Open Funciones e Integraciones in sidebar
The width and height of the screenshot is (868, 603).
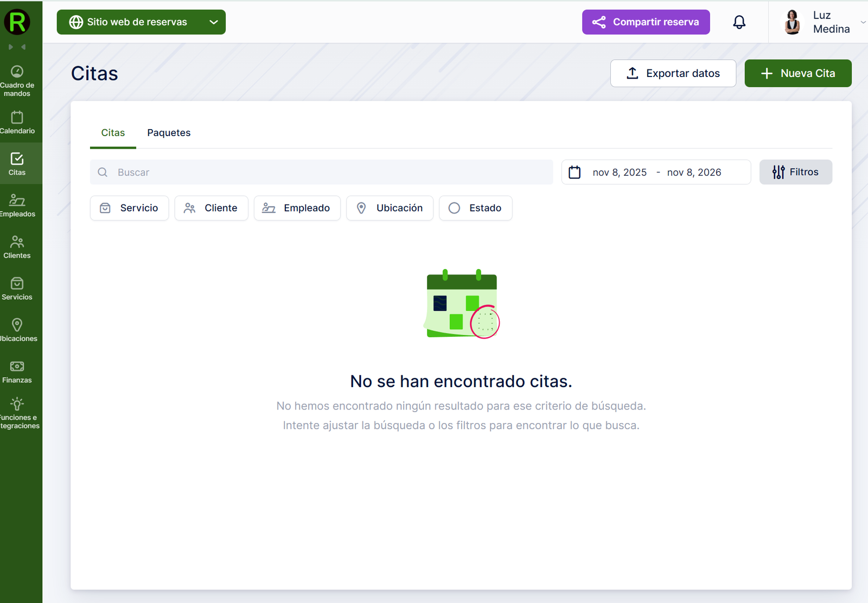click(17, 413)
